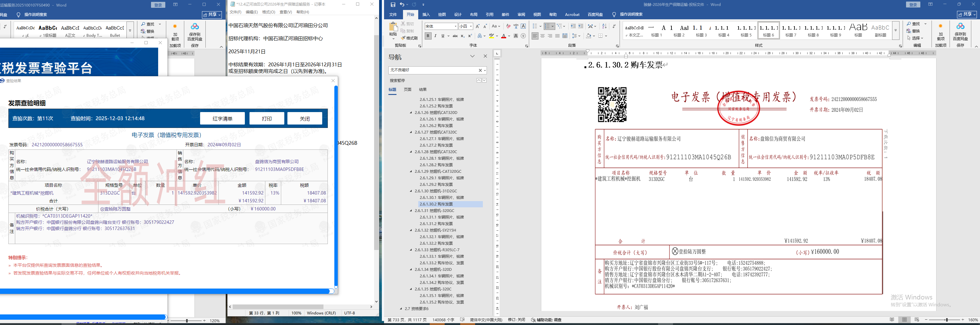Toggle strikethrough abc formatting
This screenshot has width=980, height=325.
[455, 36]
